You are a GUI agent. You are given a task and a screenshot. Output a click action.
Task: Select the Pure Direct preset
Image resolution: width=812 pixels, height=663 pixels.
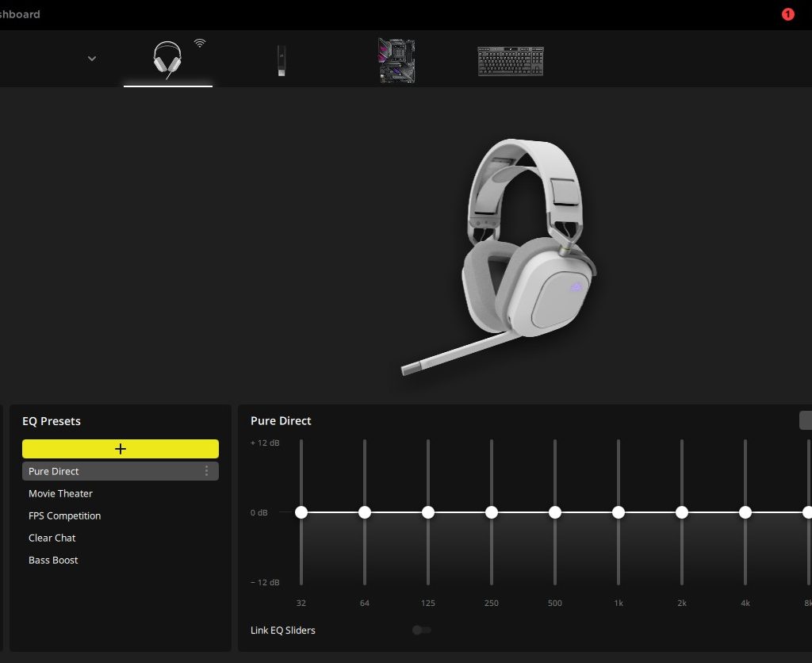pyautogui.click(x=54, y=471)
